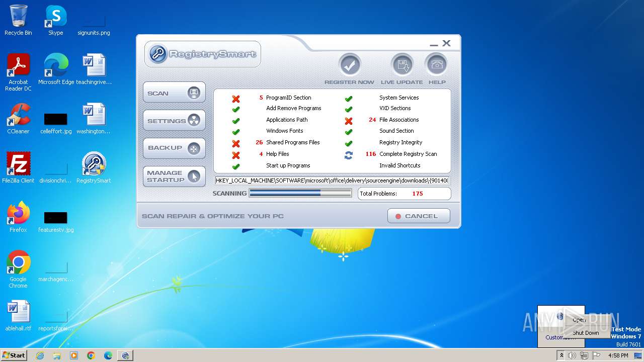
Task: Click the taskbar clock 4:58 PM
Action: coord(618,355)
